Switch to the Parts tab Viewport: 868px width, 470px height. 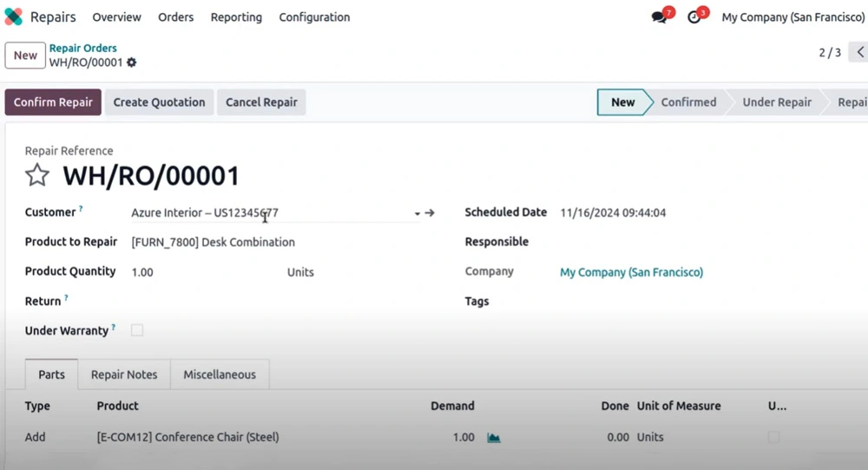click(x=51, y=374)
